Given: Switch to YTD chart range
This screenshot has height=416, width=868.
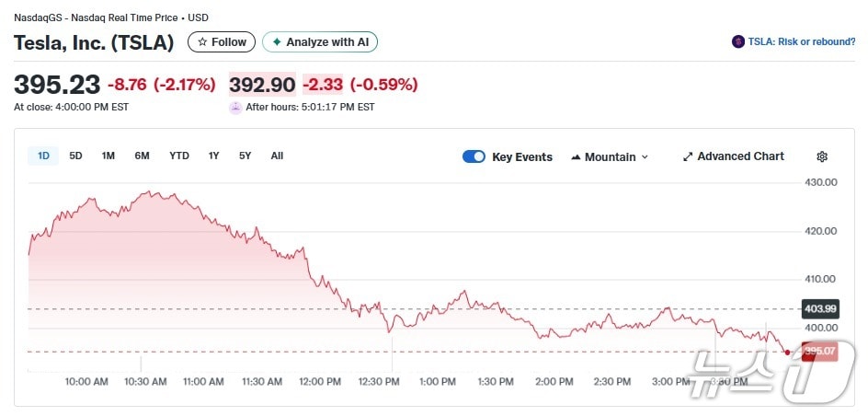Looking at the screenshot, I should pyautogui.click(x=179, y=156).
